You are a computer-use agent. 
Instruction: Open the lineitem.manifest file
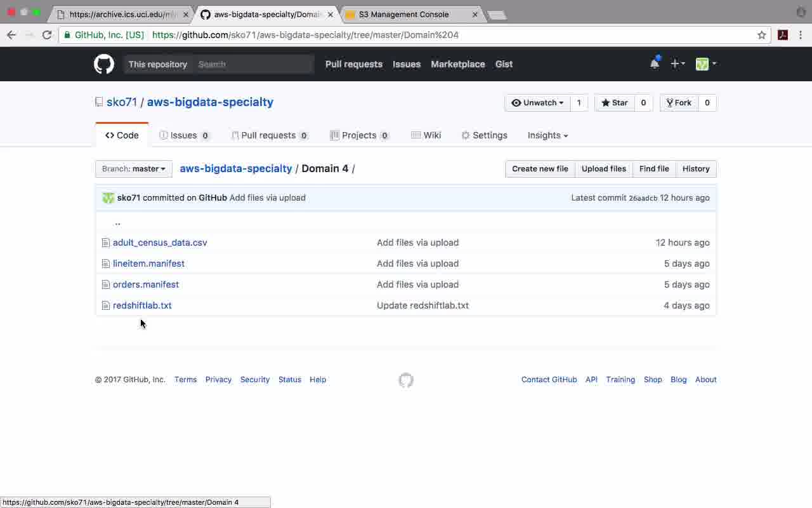pos(148,264)
